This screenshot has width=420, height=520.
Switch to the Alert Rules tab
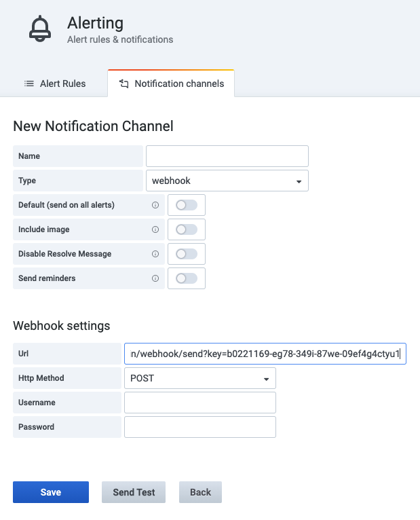[55, 83]
